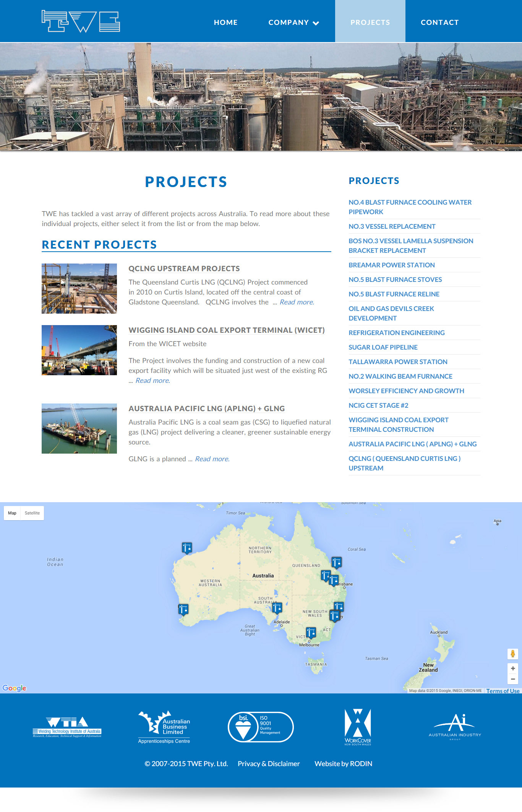This screenshot has height=812, width=522.
Task: Zoom in the map with plus
Action: coord(513,668)
